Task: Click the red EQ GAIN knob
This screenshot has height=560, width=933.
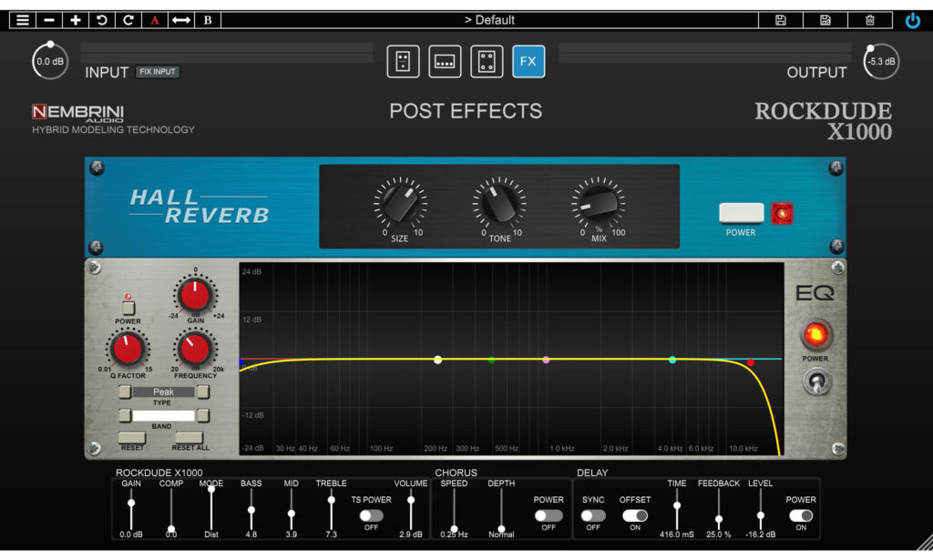Action: (x=195, y=295)
